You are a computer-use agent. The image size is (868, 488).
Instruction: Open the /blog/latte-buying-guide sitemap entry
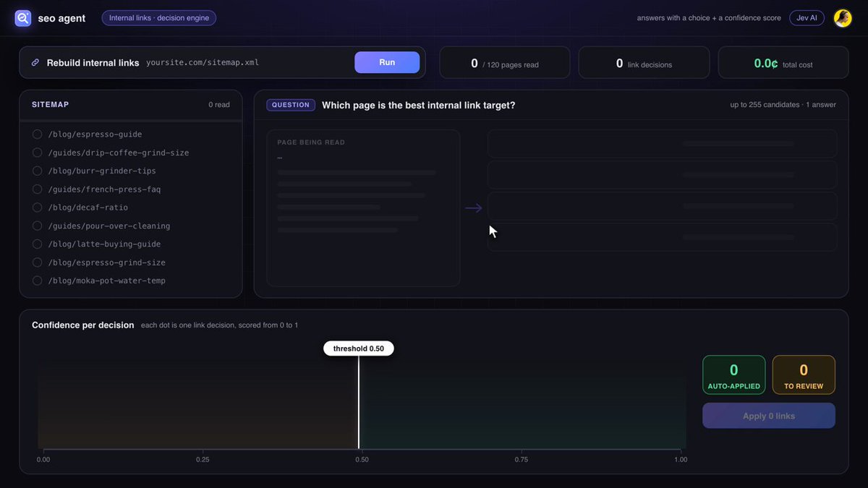click(104, 244)
